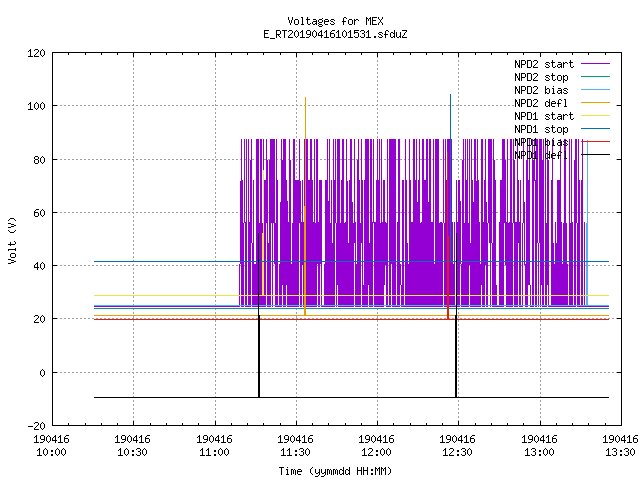
Task: Pick the yellow NPD1 start legend line
Action: [x=596, y=116]
